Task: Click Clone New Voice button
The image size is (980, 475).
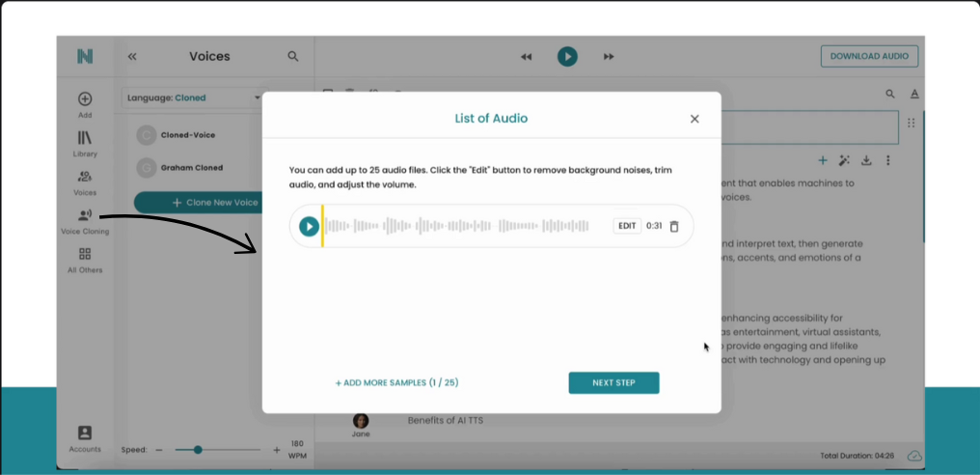Action: point(199,203)
